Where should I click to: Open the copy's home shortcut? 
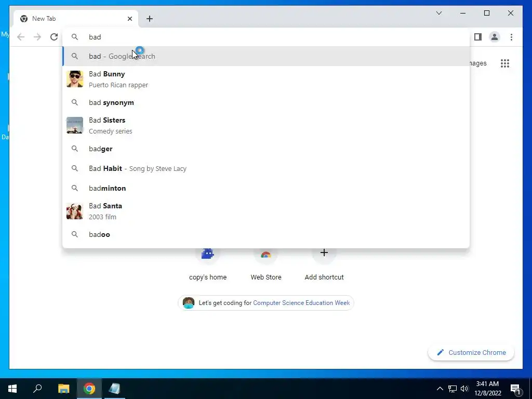click(208, 265)
